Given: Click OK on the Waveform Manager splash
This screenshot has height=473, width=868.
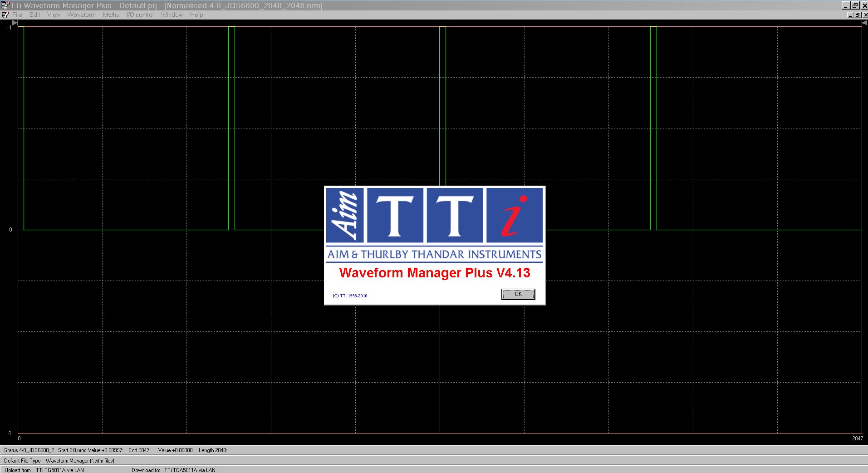Looking at the screenshot, I should pos(518,294).
